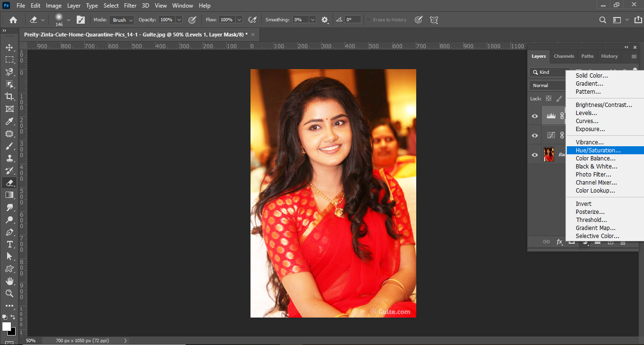Select the Move tool
Viewport: 644px width, 345px height.
(9, 47)
